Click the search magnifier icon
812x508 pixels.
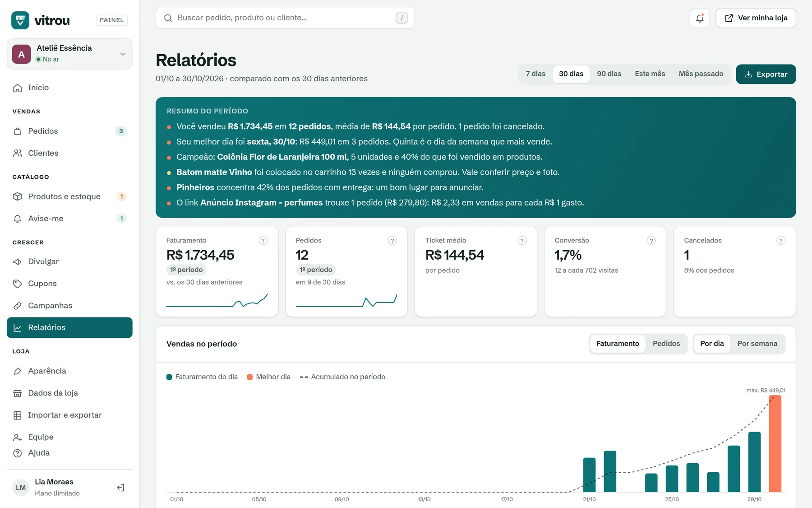168,18
